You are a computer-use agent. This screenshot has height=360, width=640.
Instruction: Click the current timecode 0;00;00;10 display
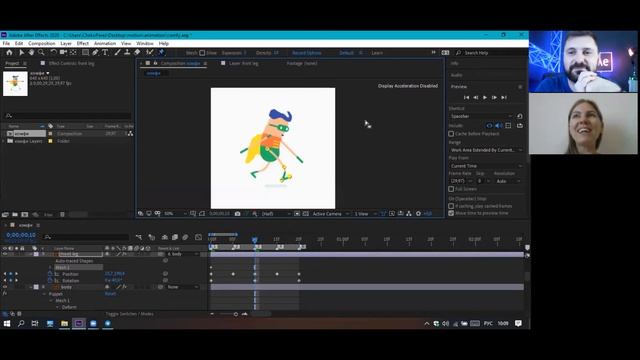point(21,235)
